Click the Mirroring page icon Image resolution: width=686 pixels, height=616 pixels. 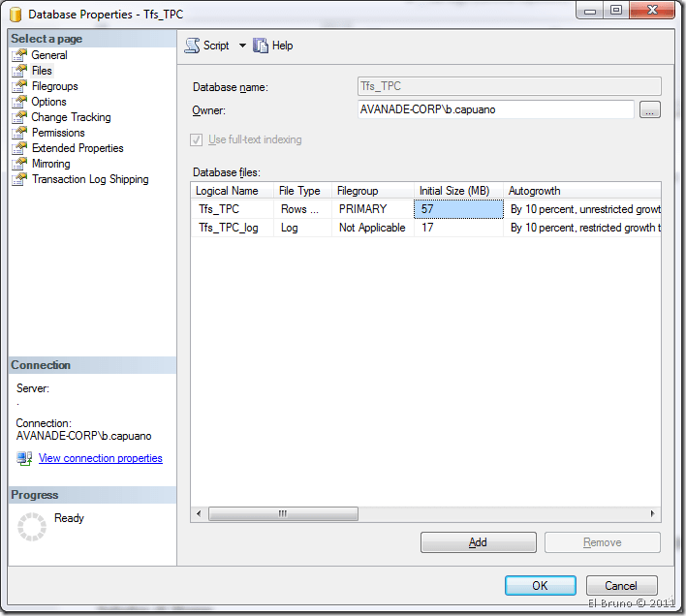[x=18, y=164]
